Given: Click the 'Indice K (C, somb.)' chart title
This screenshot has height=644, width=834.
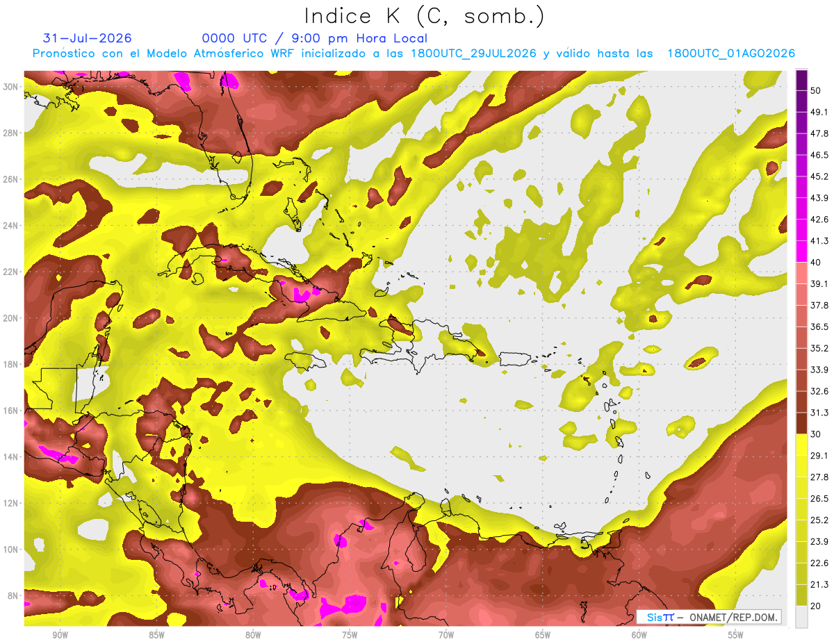Looking at the screenshot, I should (x=424, y=17).
